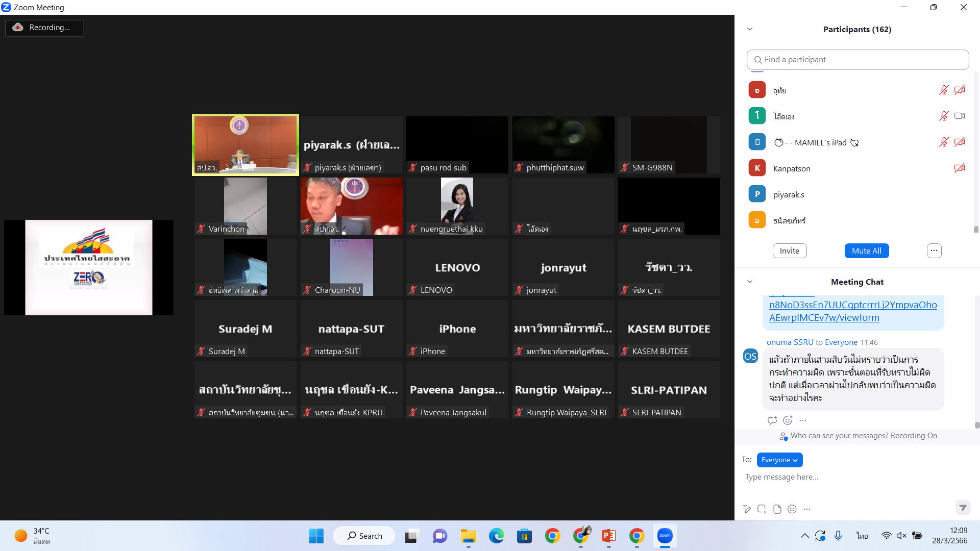Open chat toolbar more options ellipsis
Viewport: 980px width, 551px height.
point(806,509)
